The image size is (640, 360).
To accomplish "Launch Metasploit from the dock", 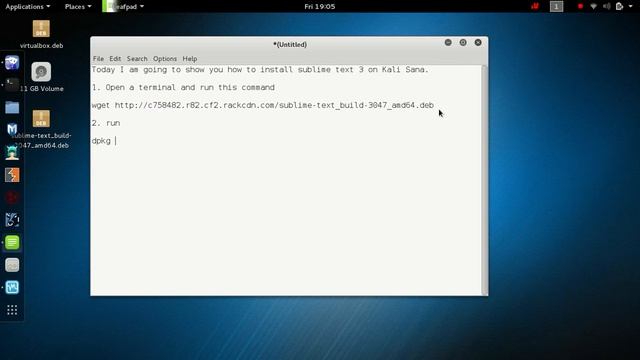I will [x=12, y=130].
